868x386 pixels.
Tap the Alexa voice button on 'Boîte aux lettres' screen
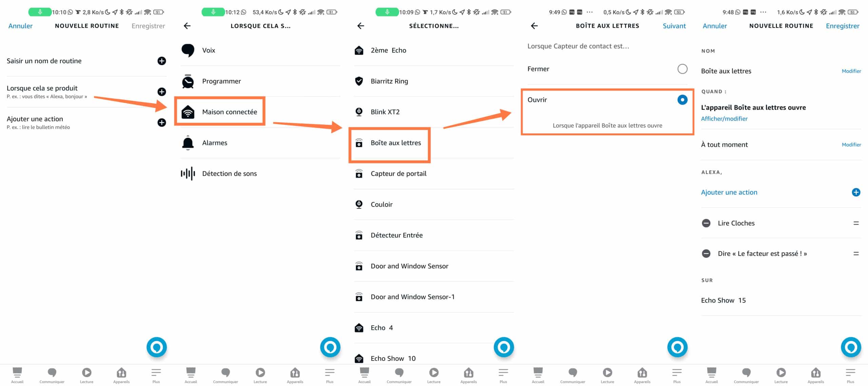tap(677, 347)
